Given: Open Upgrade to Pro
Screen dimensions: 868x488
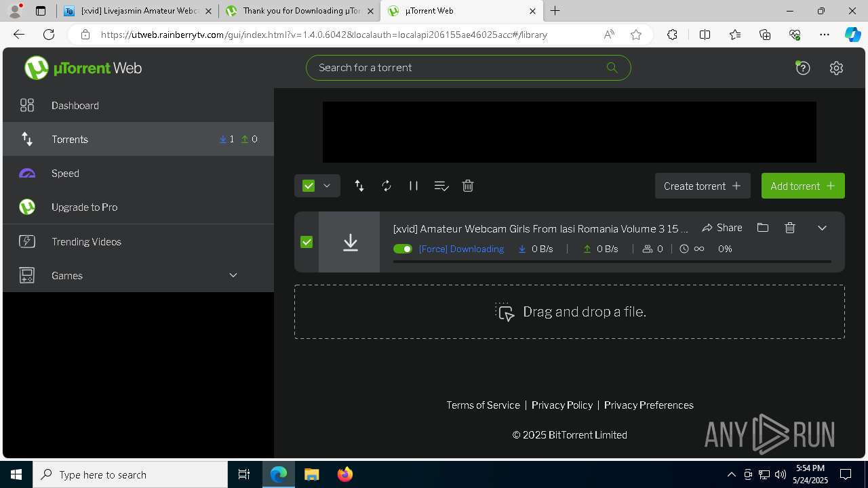Looking at the screenshot, I should tap(138, 207).
